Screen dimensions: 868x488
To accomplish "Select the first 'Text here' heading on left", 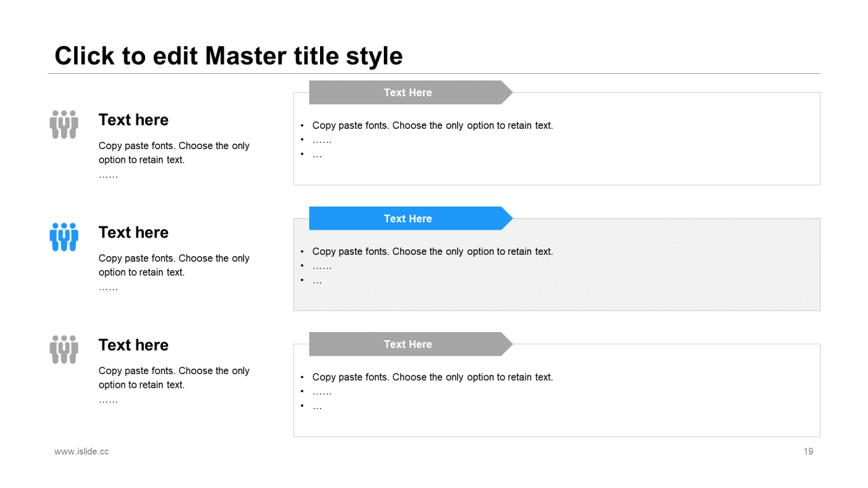I will (134, 120).
